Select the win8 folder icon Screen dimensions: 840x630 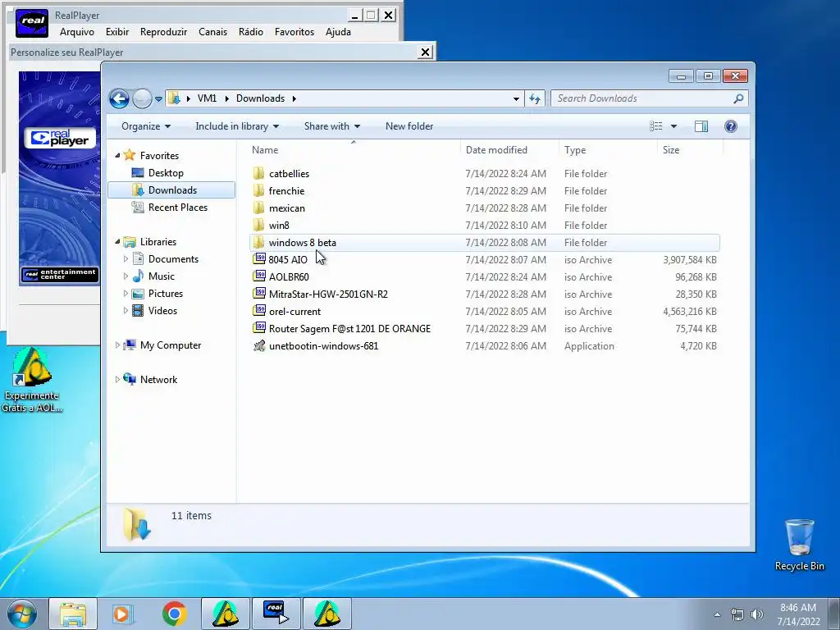[x=258, y=225]
